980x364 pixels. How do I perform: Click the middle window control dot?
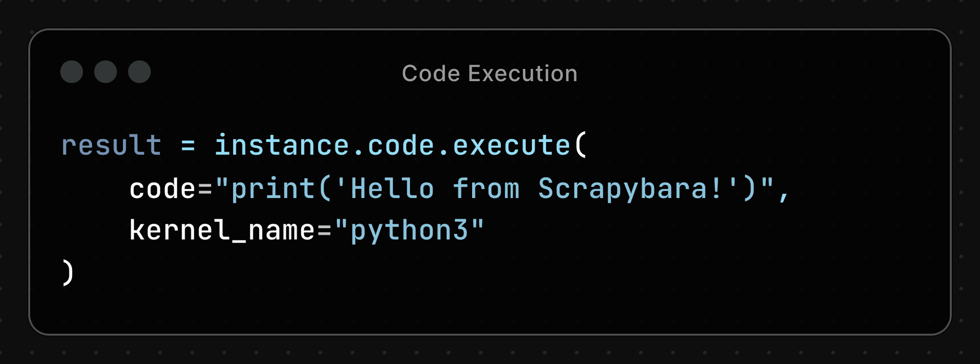point(106,71)
